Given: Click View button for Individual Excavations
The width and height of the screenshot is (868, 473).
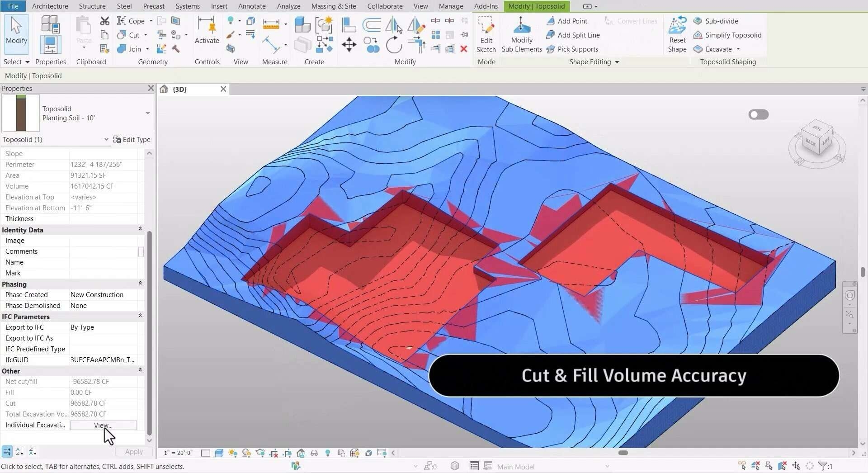Looking at the screenshot, I should click(x=103, y=425).
